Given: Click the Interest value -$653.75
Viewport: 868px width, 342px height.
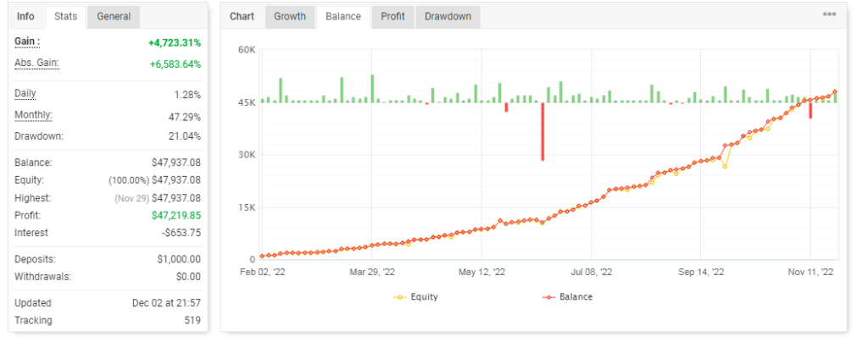Looking at the screenshot, I should (181, 233).
